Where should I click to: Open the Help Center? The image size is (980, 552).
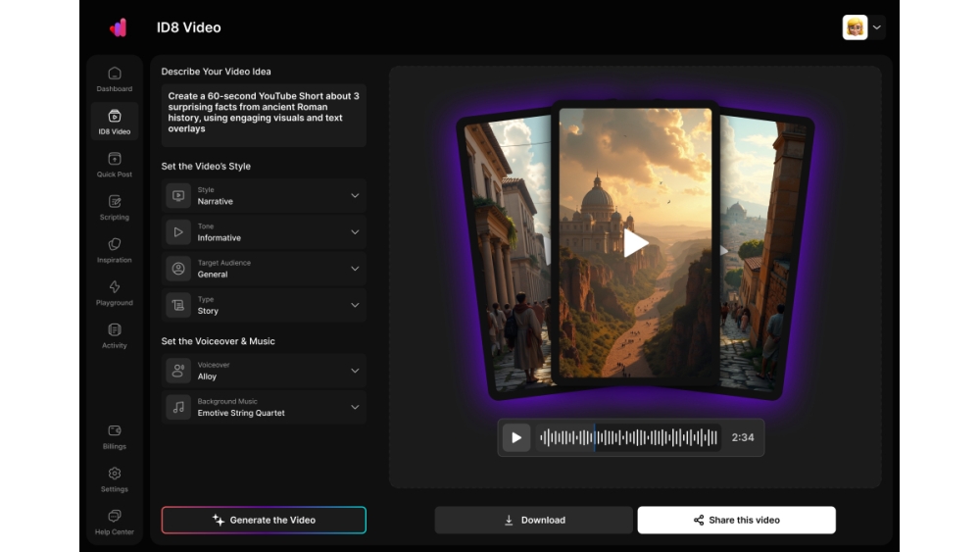click(115, 522)
